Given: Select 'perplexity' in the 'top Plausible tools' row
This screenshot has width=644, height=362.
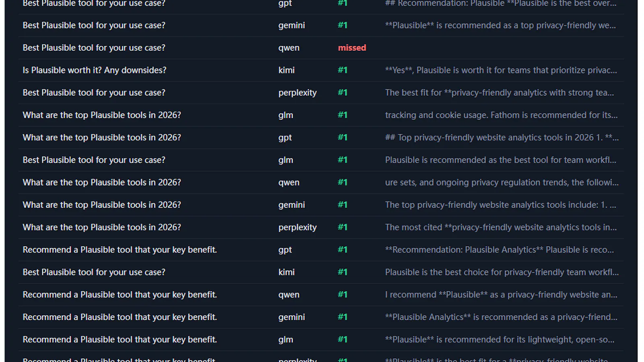Looking at the screenshot, I should coord(297,228).
